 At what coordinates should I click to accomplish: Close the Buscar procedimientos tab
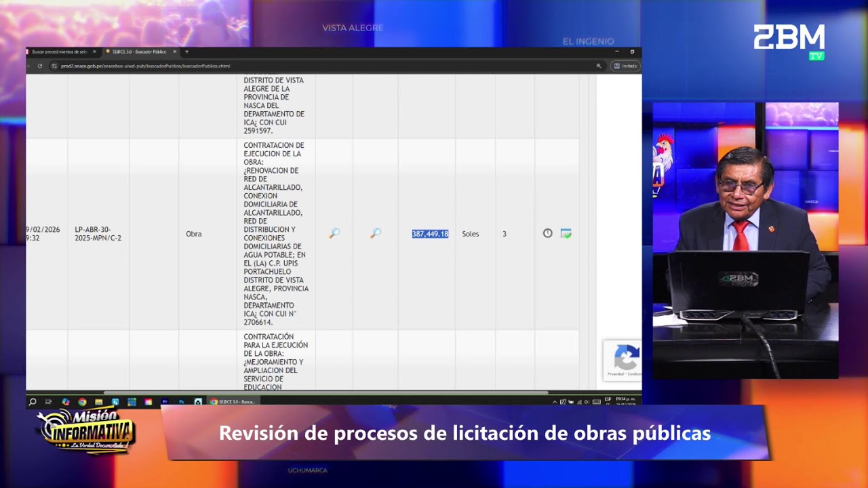point(94,52)
